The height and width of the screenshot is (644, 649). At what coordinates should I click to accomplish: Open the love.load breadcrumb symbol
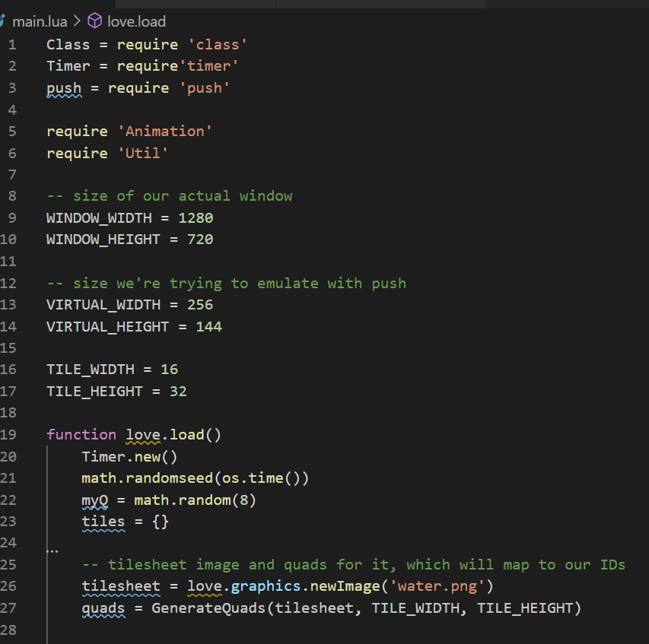tap(137, 21)
